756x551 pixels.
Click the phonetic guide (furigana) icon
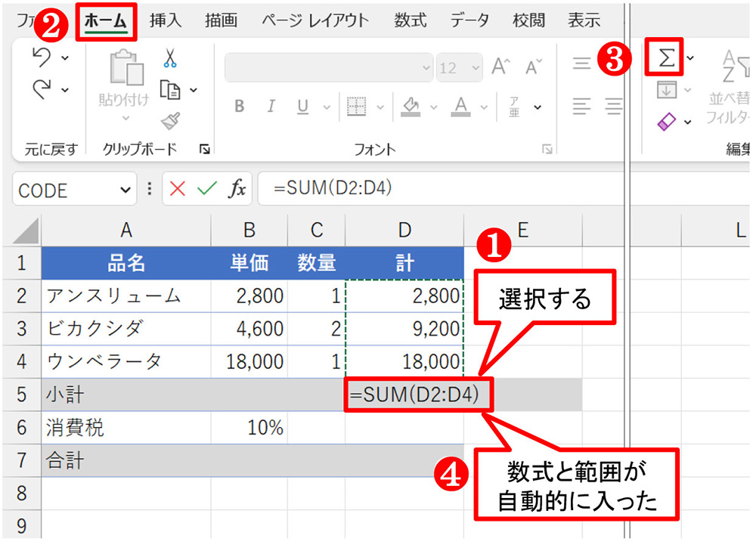coord(514,107)
